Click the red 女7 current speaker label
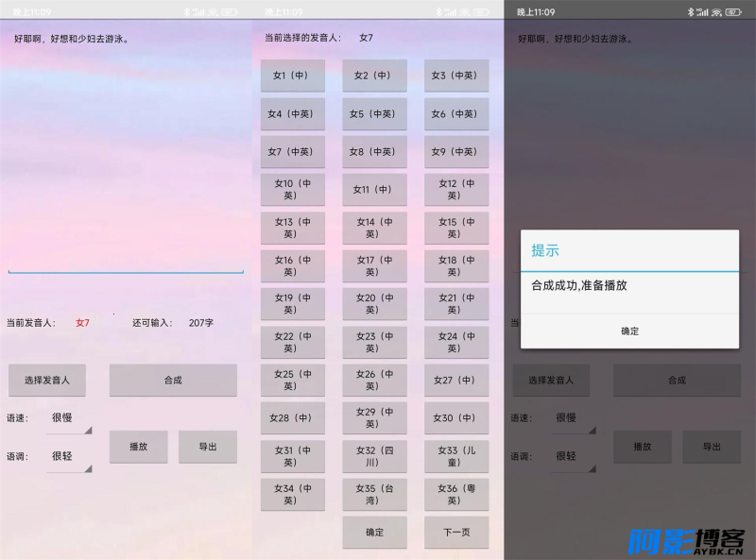The image size is (756, 560). pos(82,323)
